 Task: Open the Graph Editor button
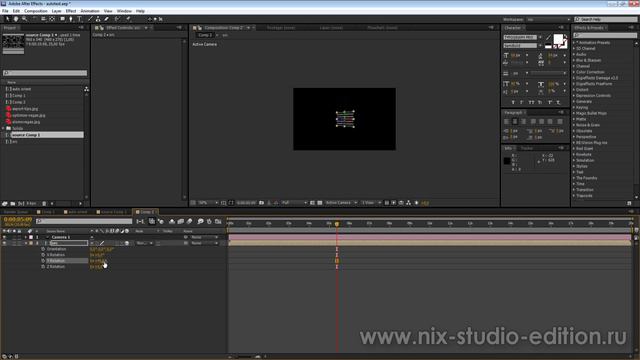[218, 221]
